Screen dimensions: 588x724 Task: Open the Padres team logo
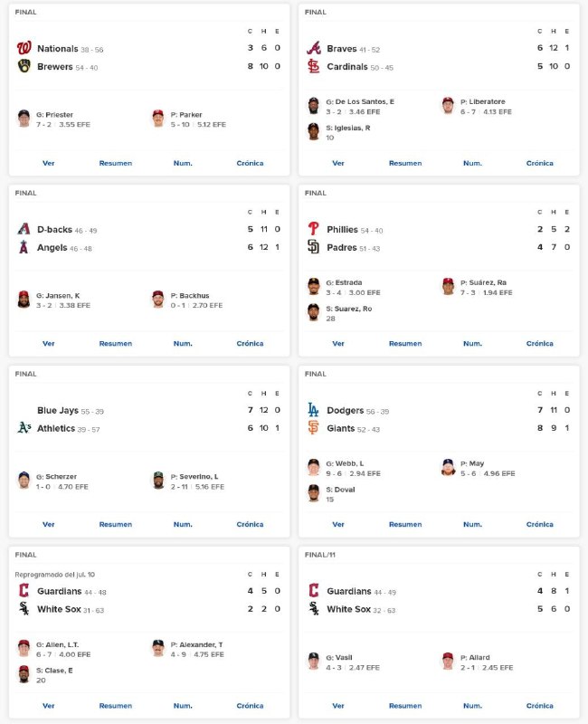[x=313, y=247]
